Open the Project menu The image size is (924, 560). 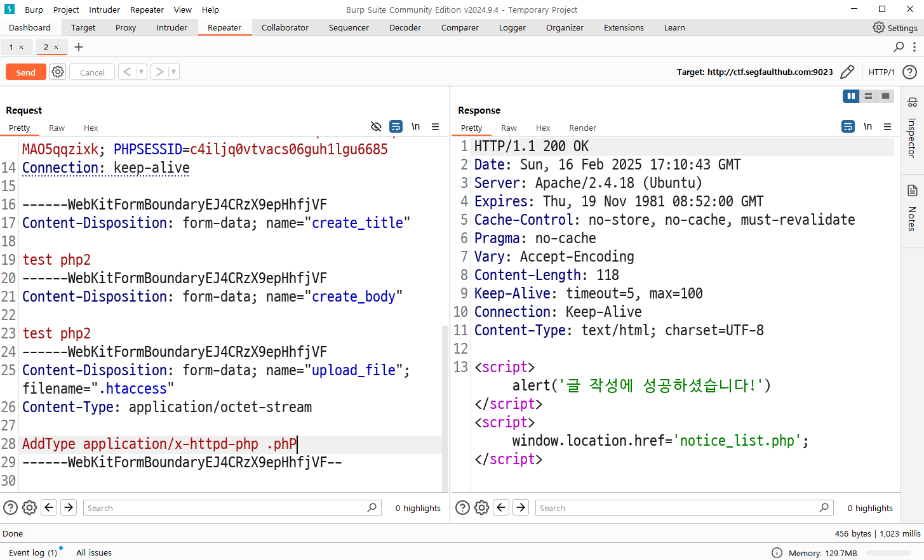coord(66,10)
